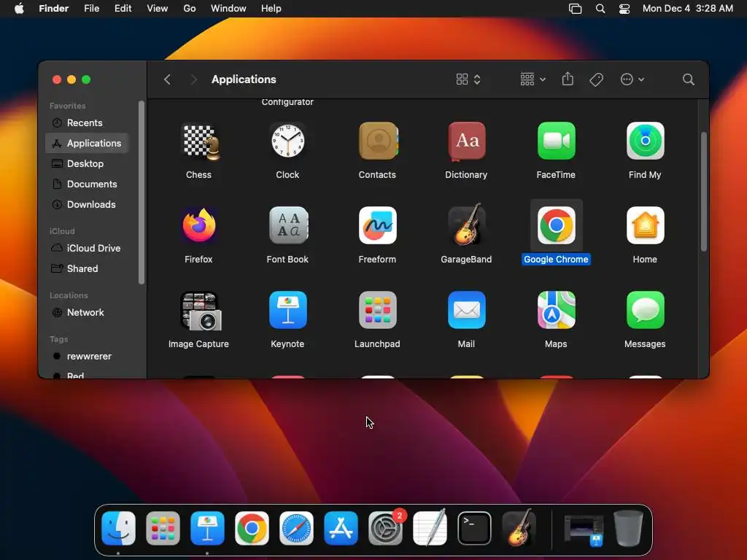Image resolution: width=747 pixels, height=560 pixels.
Task: Click the Finder menu bar item
Action: point(53,9)
